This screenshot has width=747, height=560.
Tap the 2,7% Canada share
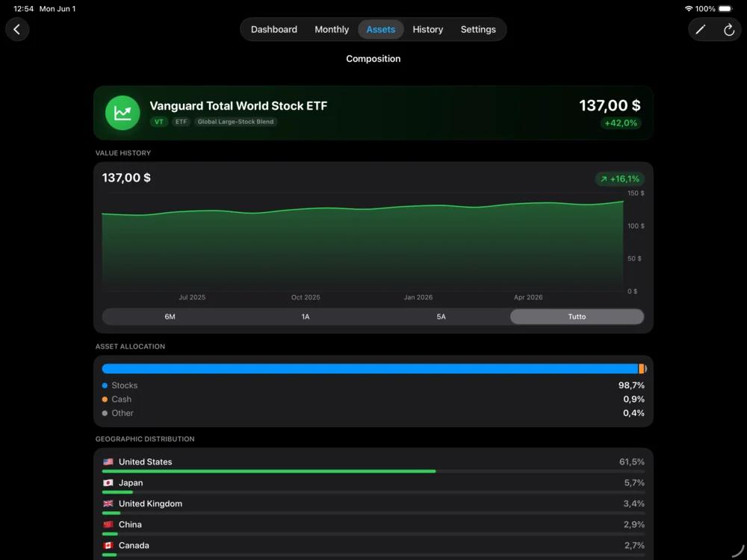[x=634, y=546]
